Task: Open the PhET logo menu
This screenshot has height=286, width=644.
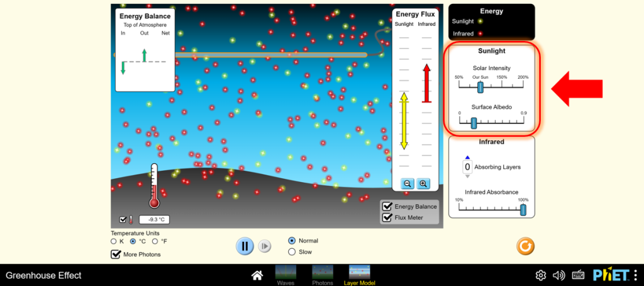Action: 615,275
